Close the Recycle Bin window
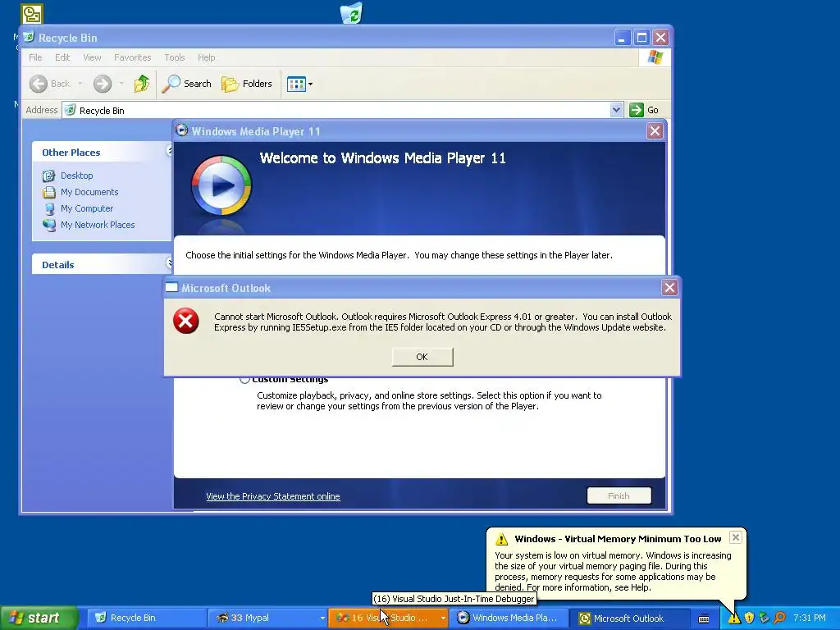The image size is (840, 630). 660,38
